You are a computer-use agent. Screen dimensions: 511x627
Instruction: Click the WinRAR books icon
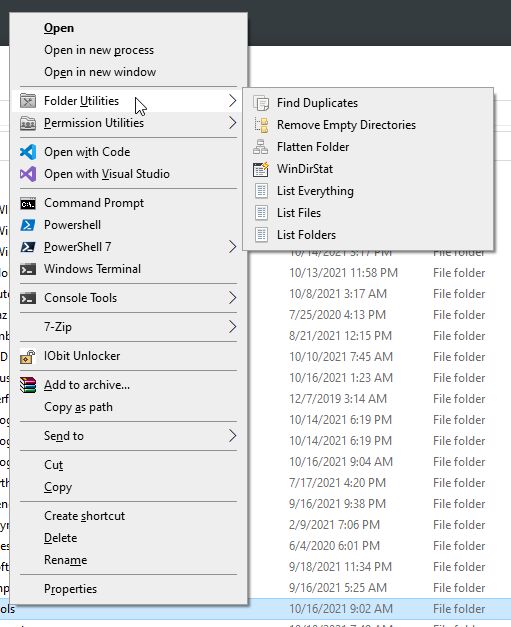[x=28, y=385]
